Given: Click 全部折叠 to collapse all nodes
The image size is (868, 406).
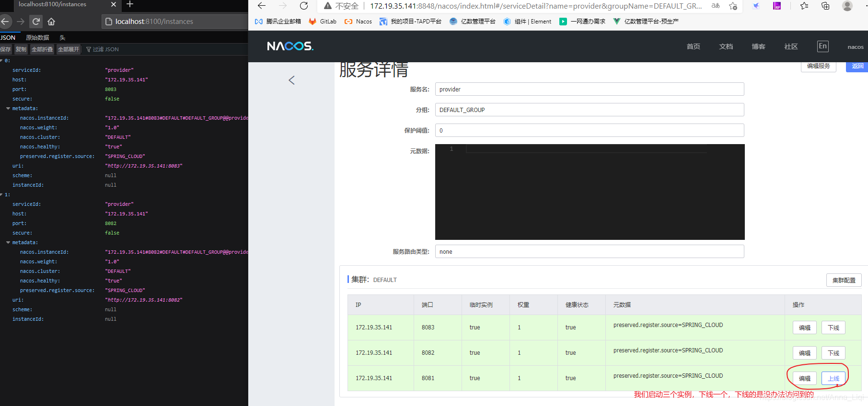Looking at the screenshot, I should coord(42,49).
